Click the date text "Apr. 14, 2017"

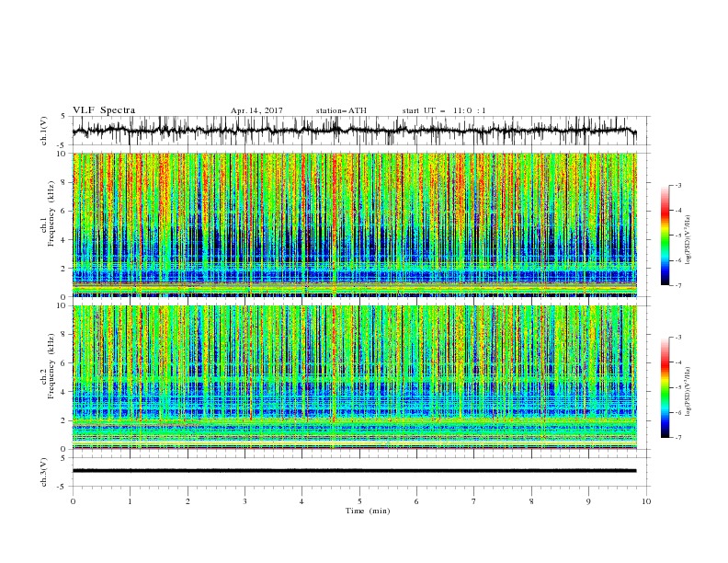pos(256,110)
